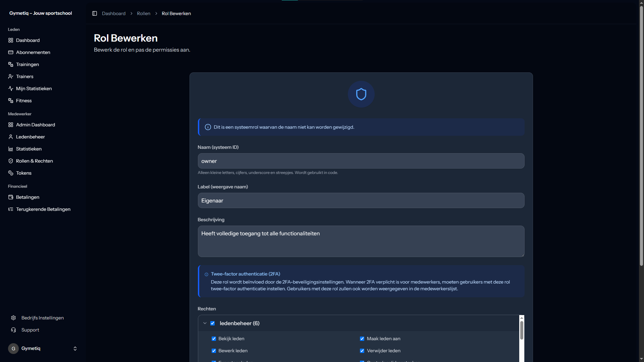This screenshot has width=644, height=362.
Task: Go to Rollen via breadcrumb link
Action: (x=144, y=13)
